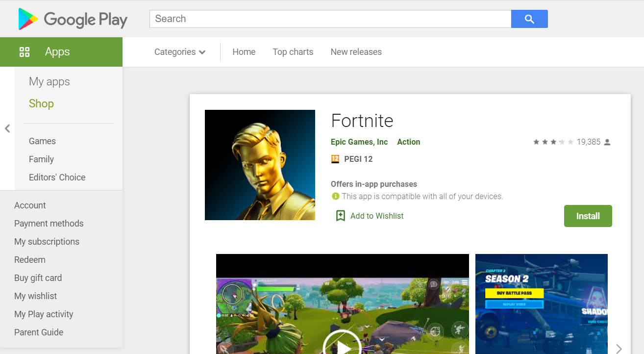Play the Fortnite trailer video
The image size is (644, 354).
click(342, 347)
